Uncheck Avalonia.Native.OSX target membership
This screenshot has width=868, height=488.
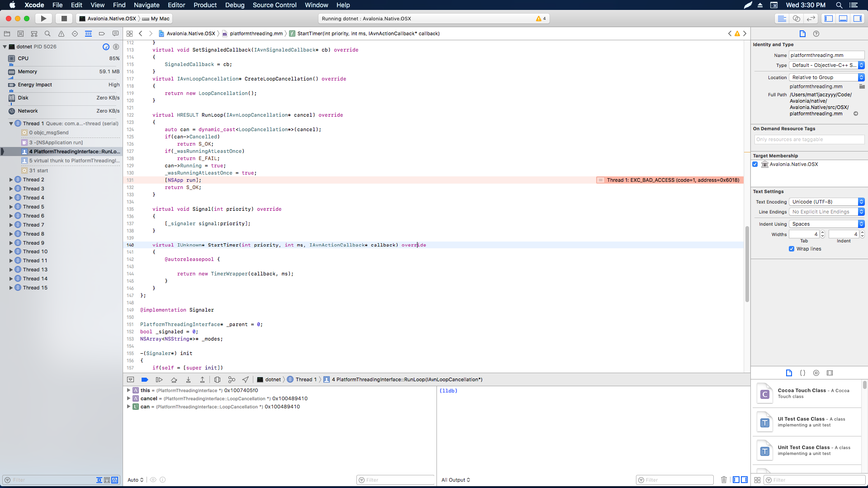point(754,164)
